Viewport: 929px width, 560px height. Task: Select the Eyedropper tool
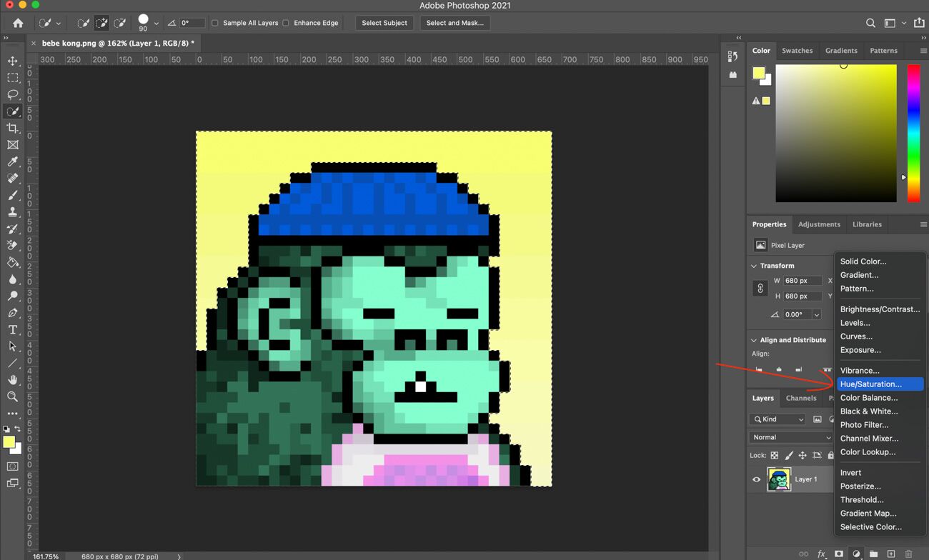[12, 161]
